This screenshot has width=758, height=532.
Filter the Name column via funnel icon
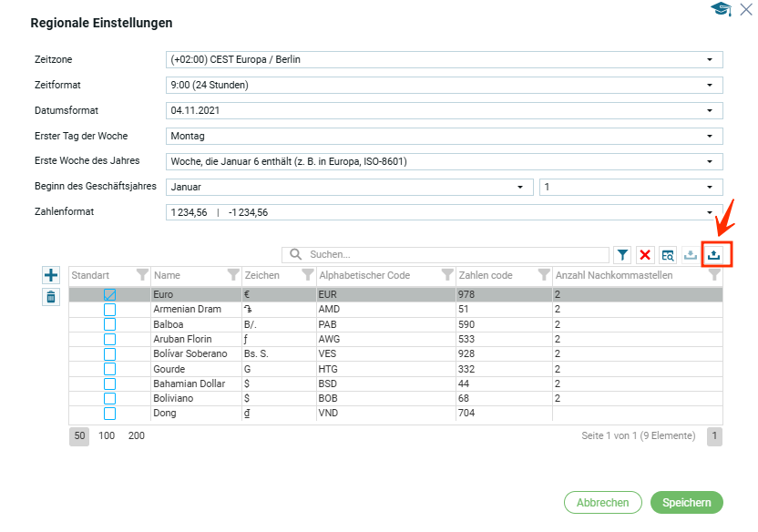pos(233,275)
